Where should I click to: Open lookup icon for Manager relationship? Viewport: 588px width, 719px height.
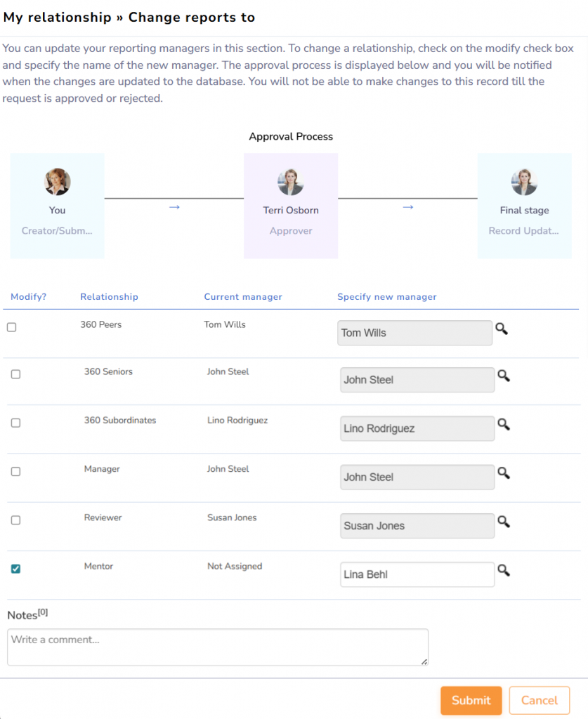tap(503, 473)
